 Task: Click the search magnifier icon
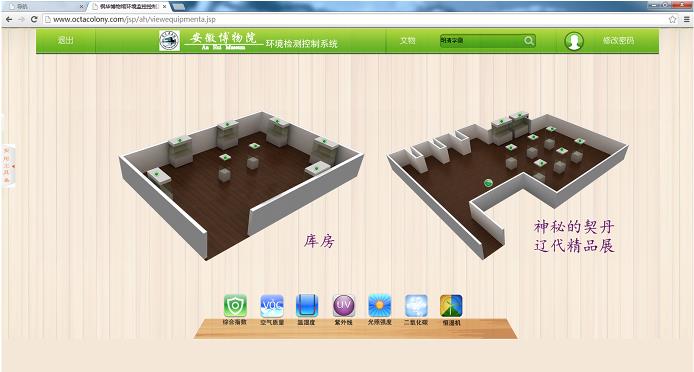pyautogui.click(x=528, y=41)
